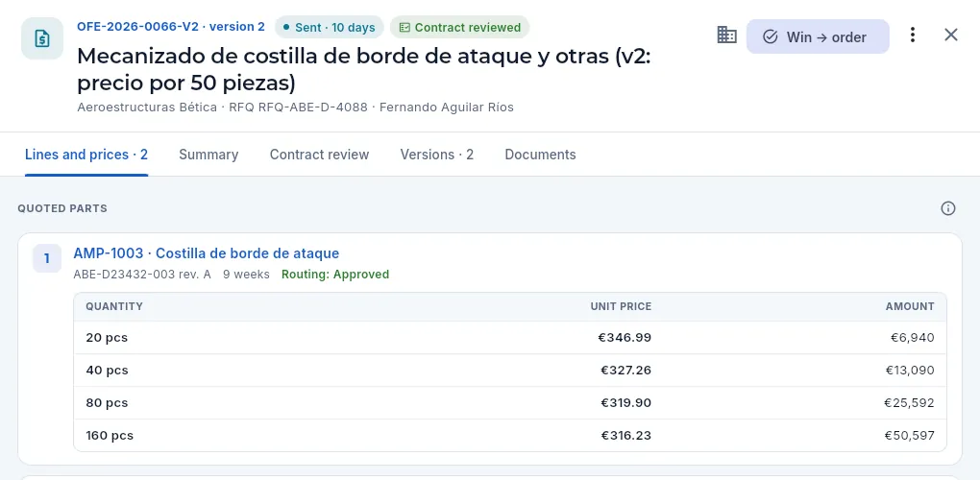Image resolution: width=980 pixels, height=480 pixels.
Task: Select the 80 pcs quantity row
Action: tap(510, 402)
